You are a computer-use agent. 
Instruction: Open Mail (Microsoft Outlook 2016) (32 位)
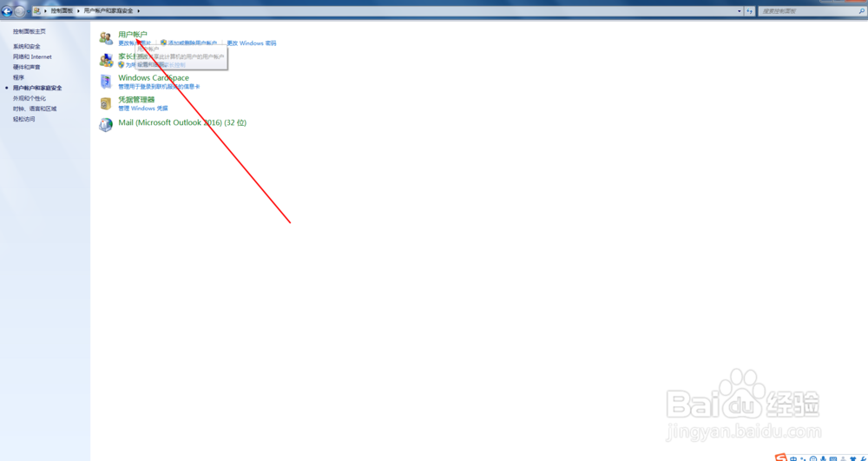182,123
